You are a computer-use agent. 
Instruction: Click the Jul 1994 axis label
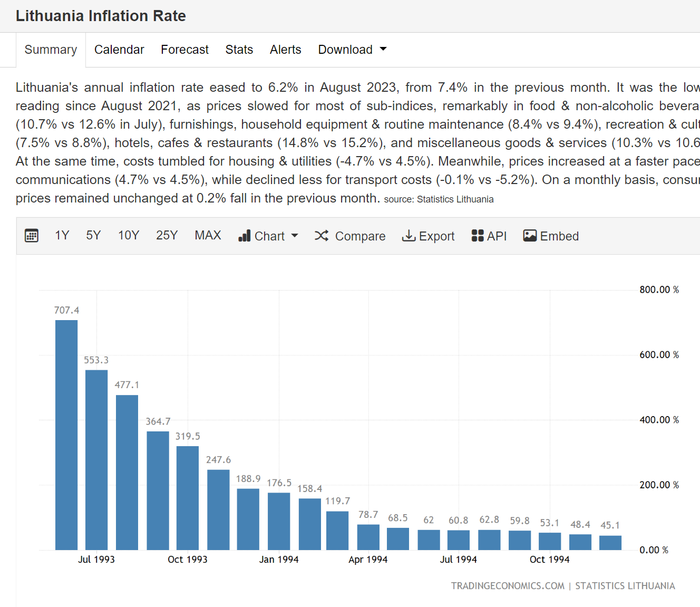pos(459,560)
